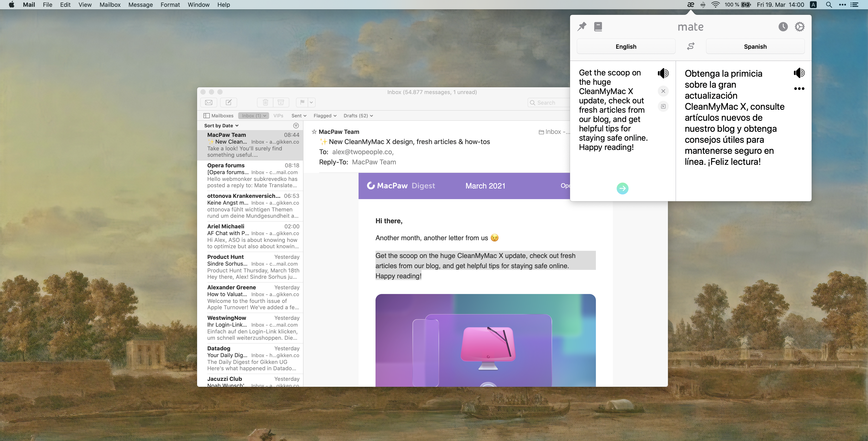
Task: Click the small square icon below clear button
Action: (663, 107)
